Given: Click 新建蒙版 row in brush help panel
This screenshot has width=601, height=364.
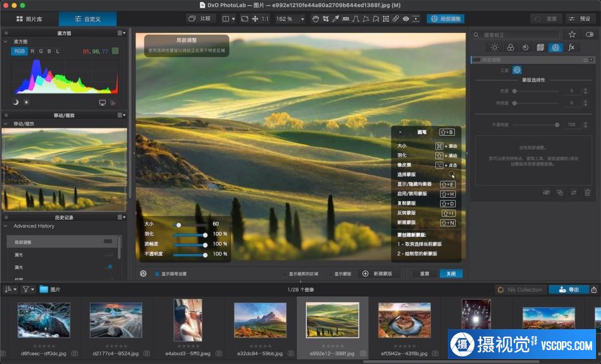Looking at the screenshot, I should [426, 222].
